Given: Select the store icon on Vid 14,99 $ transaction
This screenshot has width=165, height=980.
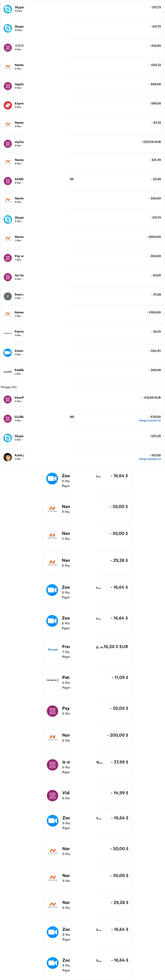Looking at the screenshot, I should pyautogui.click(x=52, y=796).
